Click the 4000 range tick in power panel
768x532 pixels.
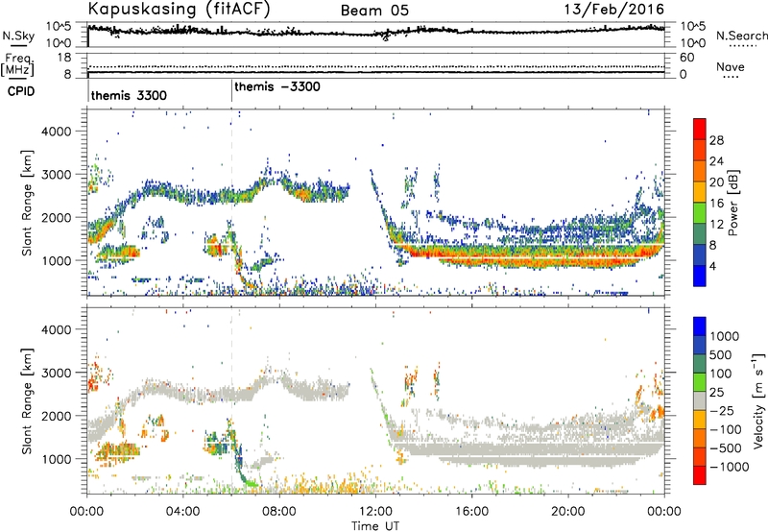click(x=57, y=132)
